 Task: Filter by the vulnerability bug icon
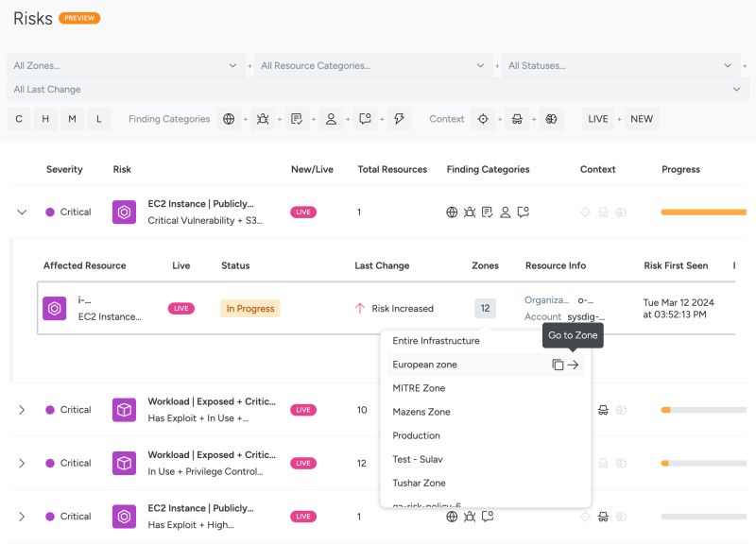point(263,119)
